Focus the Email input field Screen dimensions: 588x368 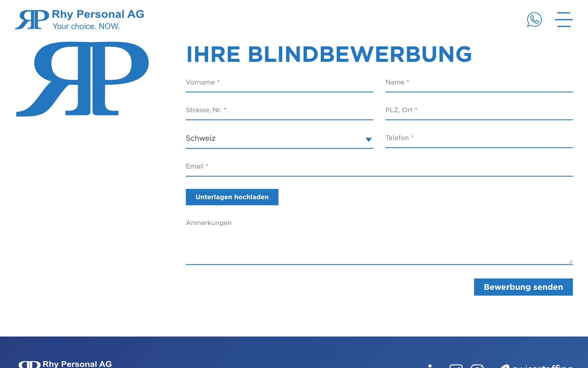tap(379, 166)
